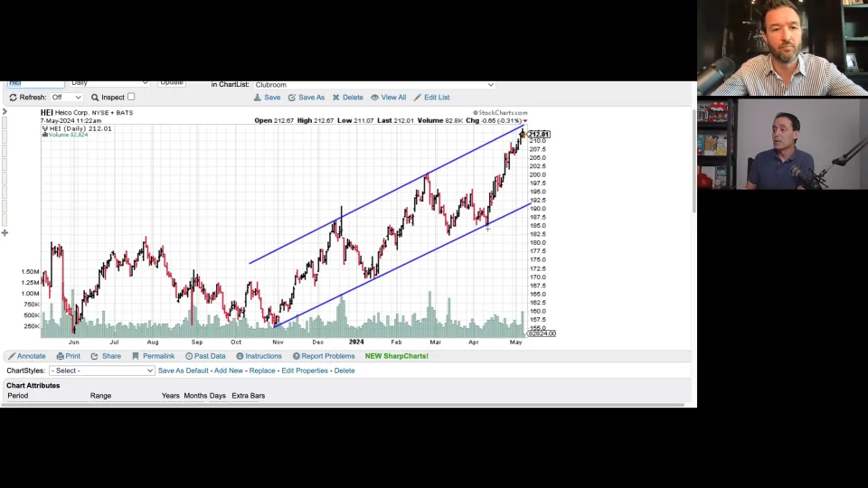
Task: Click the Share link
Action: pyautogui.click(x=111, y=356)
